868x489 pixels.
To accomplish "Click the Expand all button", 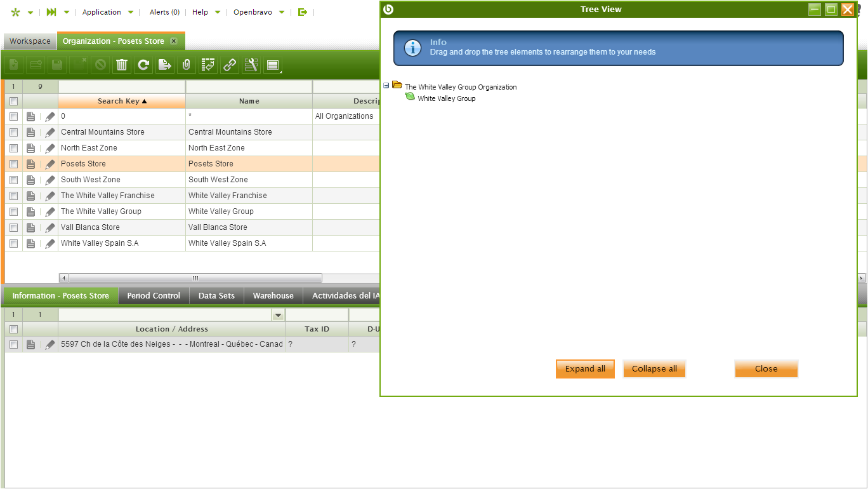I will (x=585, y=369).
